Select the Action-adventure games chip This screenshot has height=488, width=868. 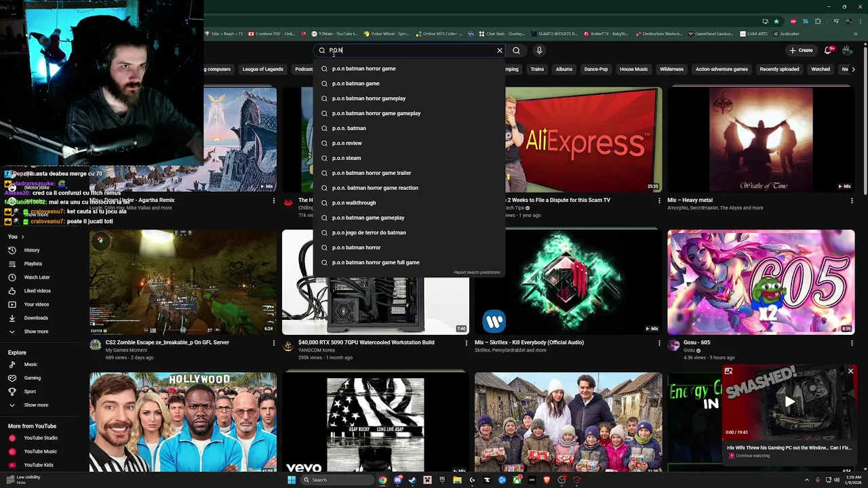[722, 69]
